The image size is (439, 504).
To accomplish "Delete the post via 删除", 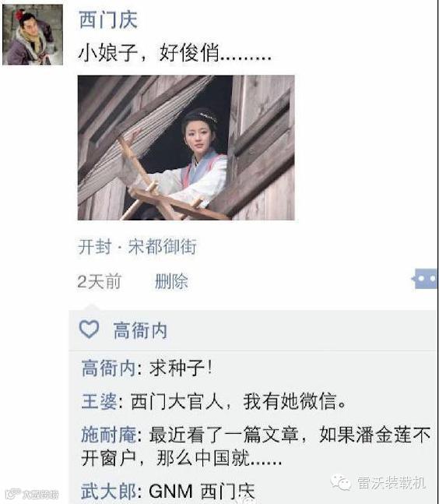I will [x=171, y=281].
